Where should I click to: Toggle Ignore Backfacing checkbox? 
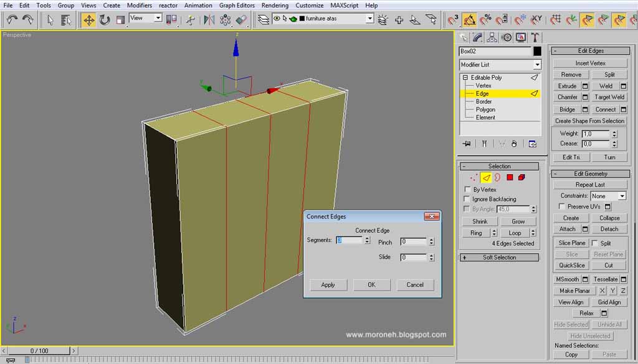(x=467, y=199)
